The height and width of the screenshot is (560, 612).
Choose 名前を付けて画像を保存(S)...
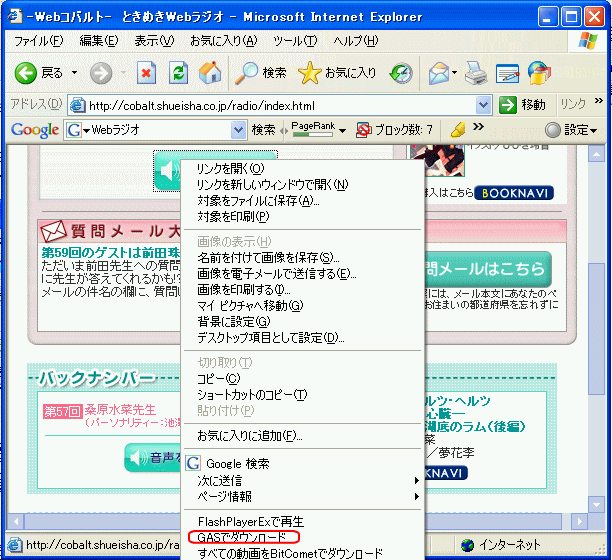[303, 258]
